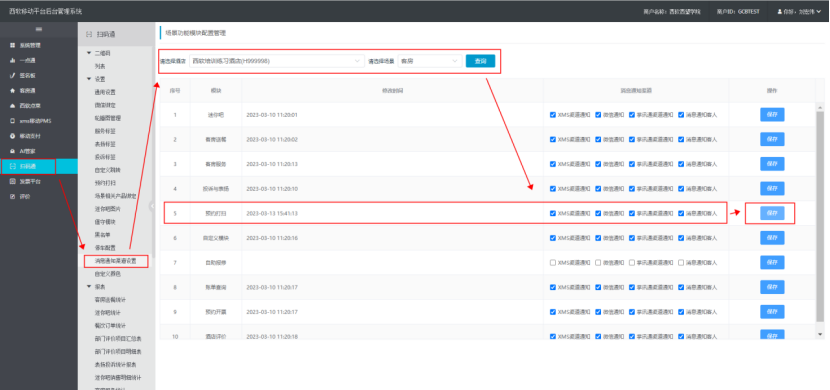Open 黑名单 in settings submenu
Viewport: 830px width, 390px height.
pyautogui.click(x=102, y=235)
